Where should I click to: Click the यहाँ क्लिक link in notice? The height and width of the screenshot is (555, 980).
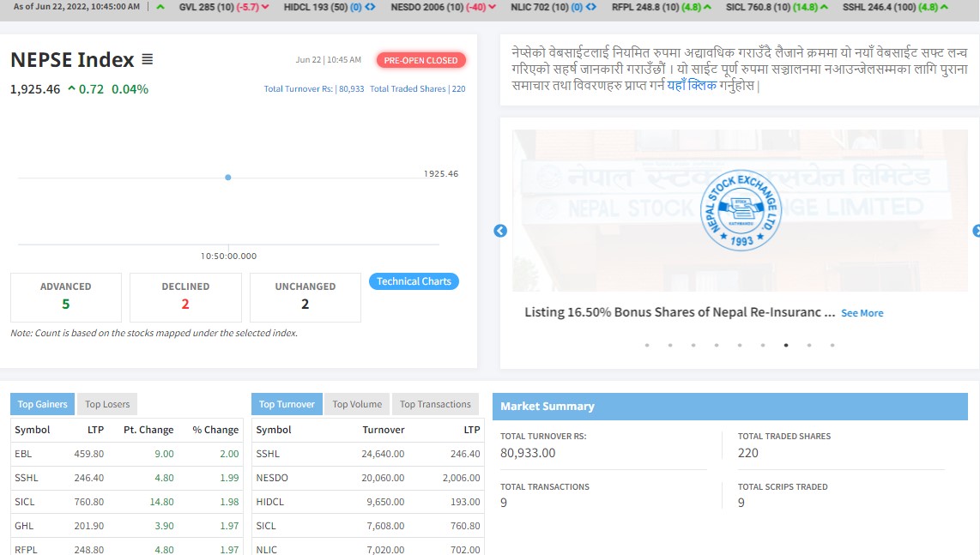(x=692, y=85)
